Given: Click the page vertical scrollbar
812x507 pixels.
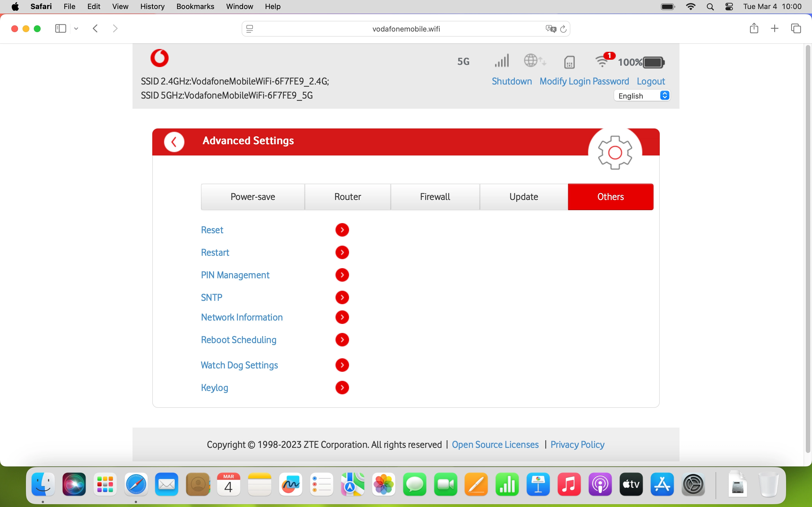Looking at the screenshot, I should click(x=808, y=248).
